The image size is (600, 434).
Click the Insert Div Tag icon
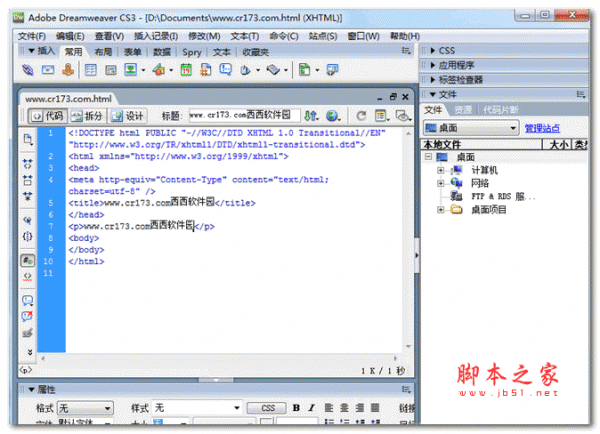[x=111, y=70]
